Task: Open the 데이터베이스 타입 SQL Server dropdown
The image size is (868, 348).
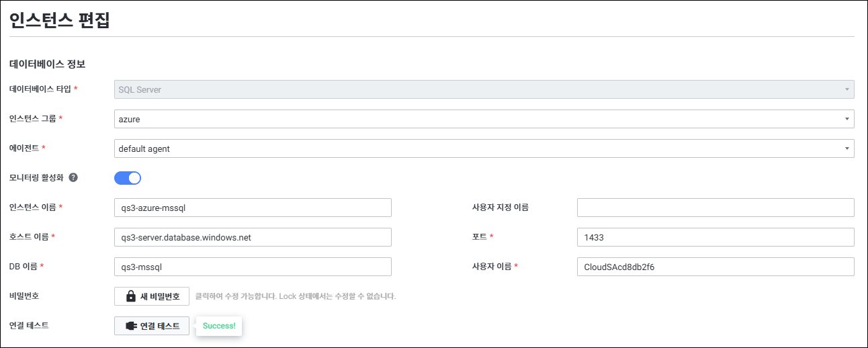Action: tap(484, 89)
